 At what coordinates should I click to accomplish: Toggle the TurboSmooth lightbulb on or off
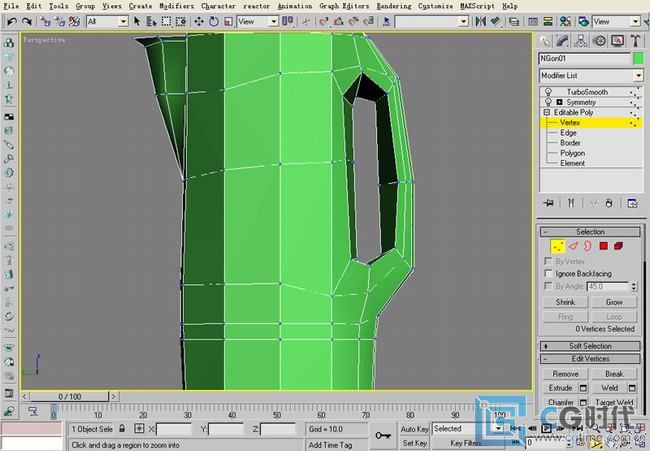[548, 91]
